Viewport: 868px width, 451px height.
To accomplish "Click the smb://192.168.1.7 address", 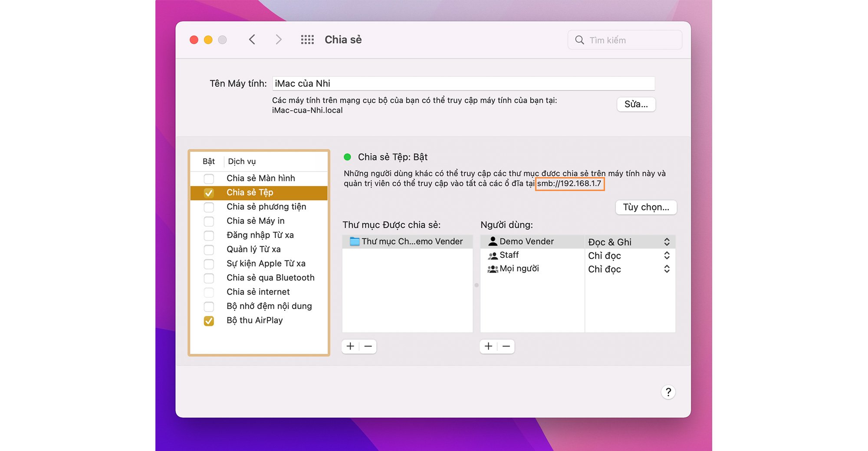I will click(569, 184).
